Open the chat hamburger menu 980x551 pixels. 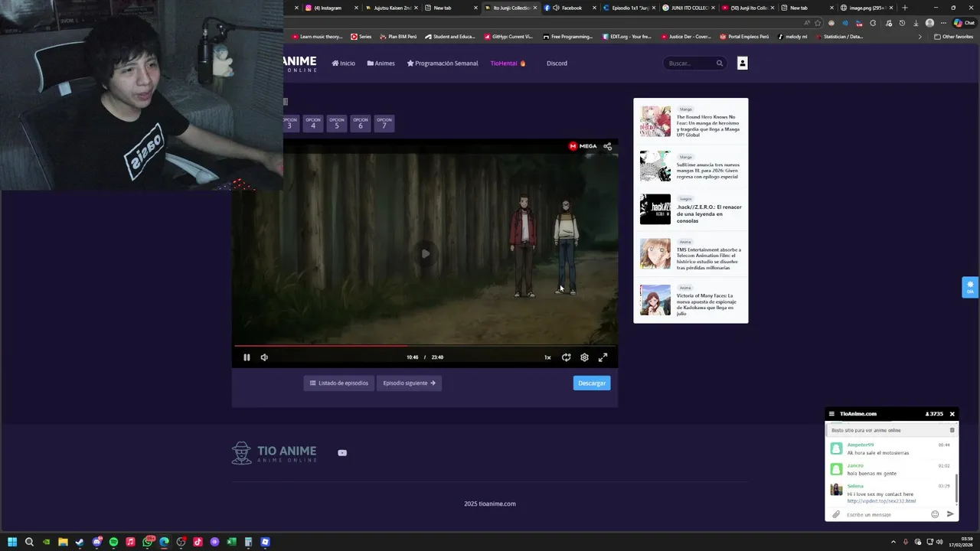pyautogui.click(x=831, y=414)
